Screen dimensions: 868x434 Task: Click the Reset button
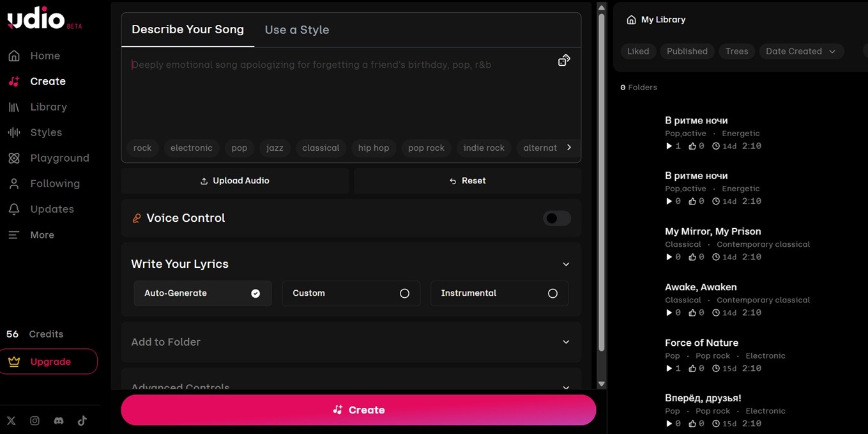(x=468, y=181)
